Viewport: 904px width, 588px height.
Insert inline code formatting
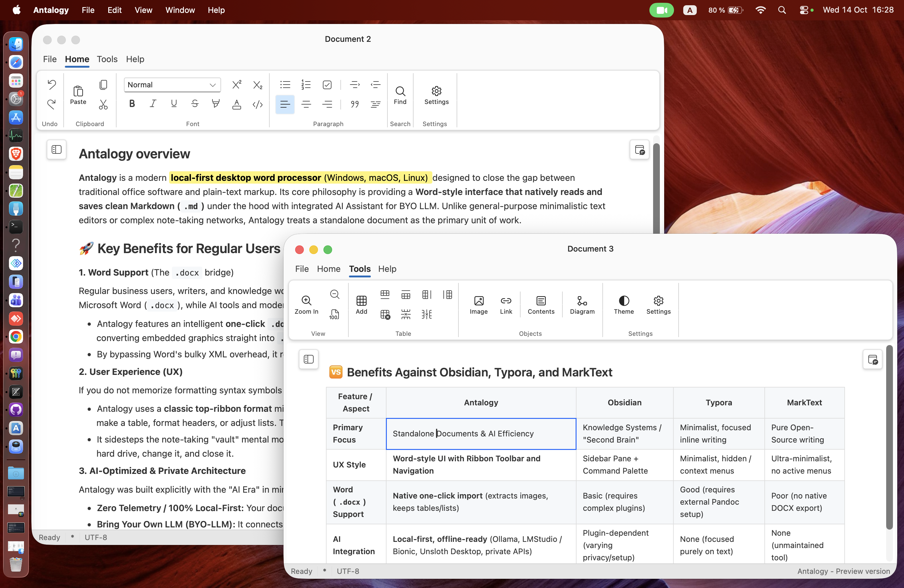(258, 104)
